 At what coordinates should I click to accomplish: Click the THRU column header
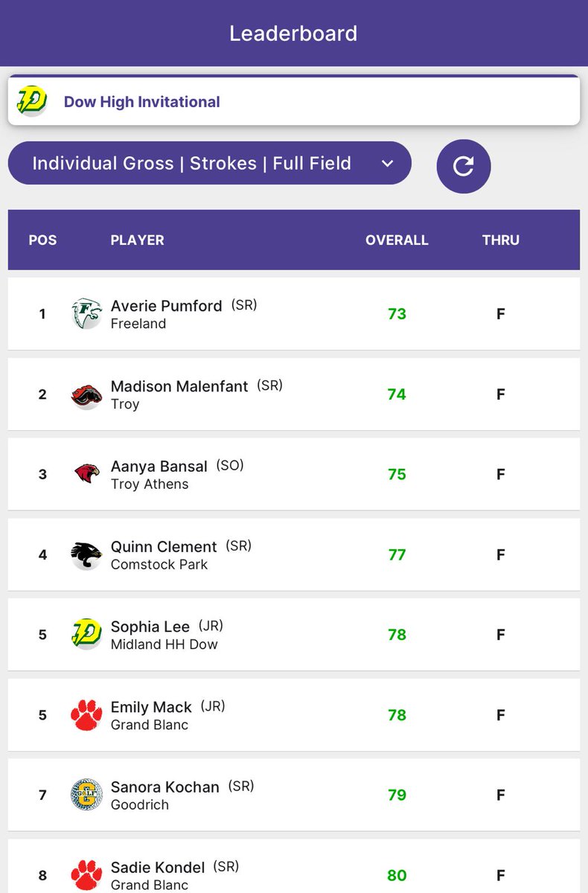[x=500, y=240]
